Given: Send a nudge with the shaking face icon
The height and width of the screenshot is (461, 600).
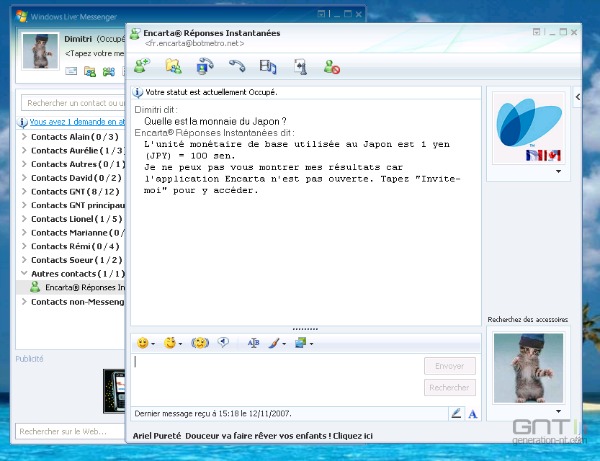Looking at the screenshot, I should (199, 343).
